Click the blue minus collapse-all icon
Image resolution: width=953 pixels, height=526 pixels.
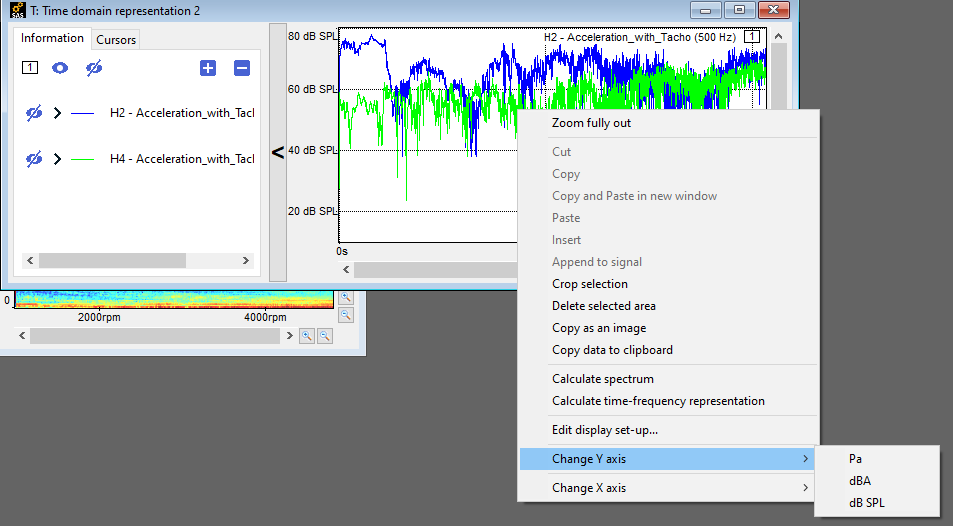click(242, 68)
